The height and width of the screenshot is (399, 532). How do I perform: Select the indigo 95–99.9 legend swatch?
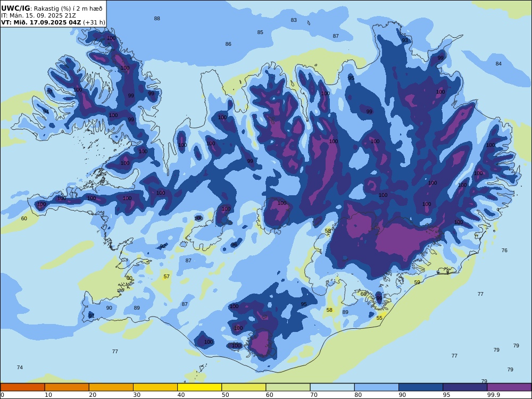465,387
